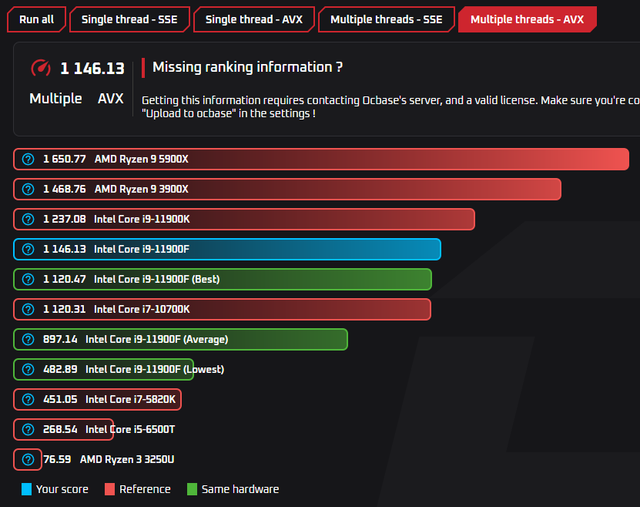This screenshot has width=640, height=507.
Task: Switch to Single thread - AVX tab
Action: 254,20
